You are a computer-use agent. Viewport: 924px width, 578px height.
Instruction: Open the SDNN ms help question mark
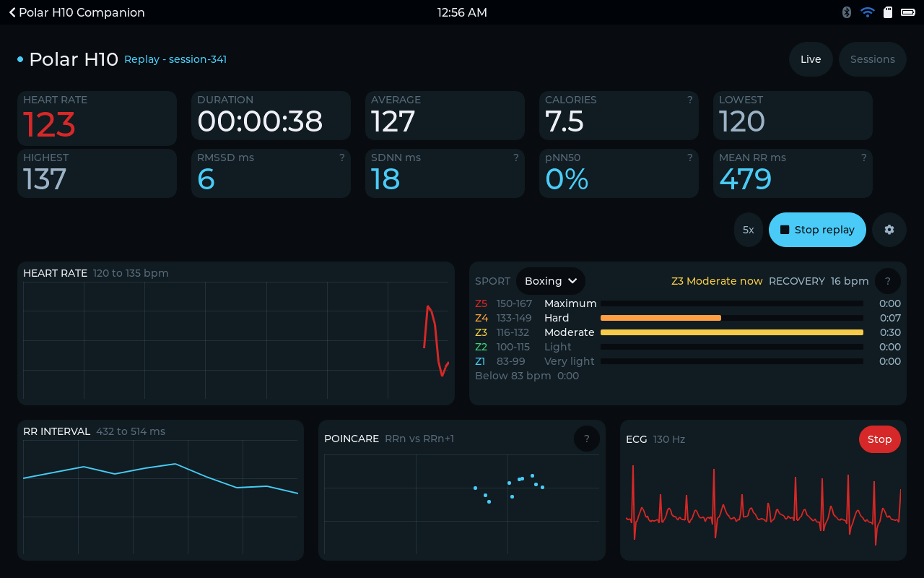[516, 158]
